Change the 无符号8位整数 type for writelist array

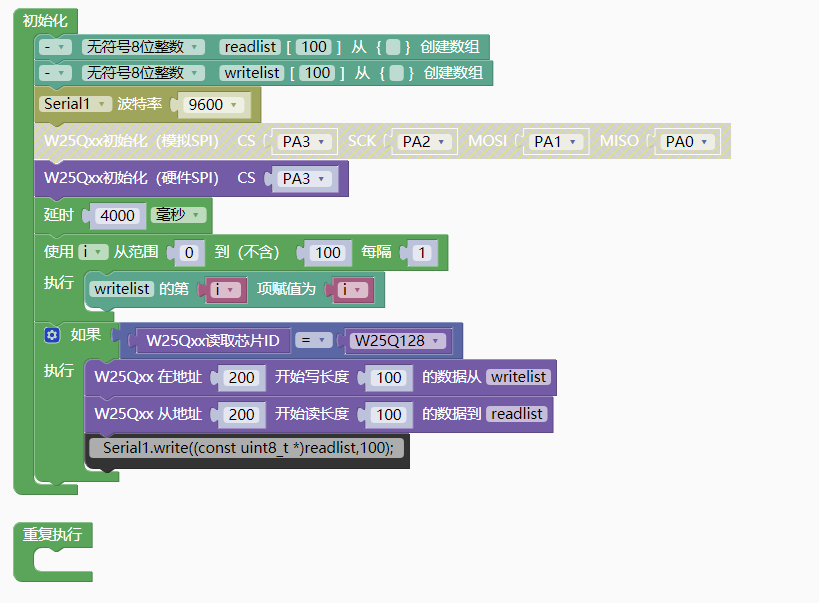tap(143, 73)
